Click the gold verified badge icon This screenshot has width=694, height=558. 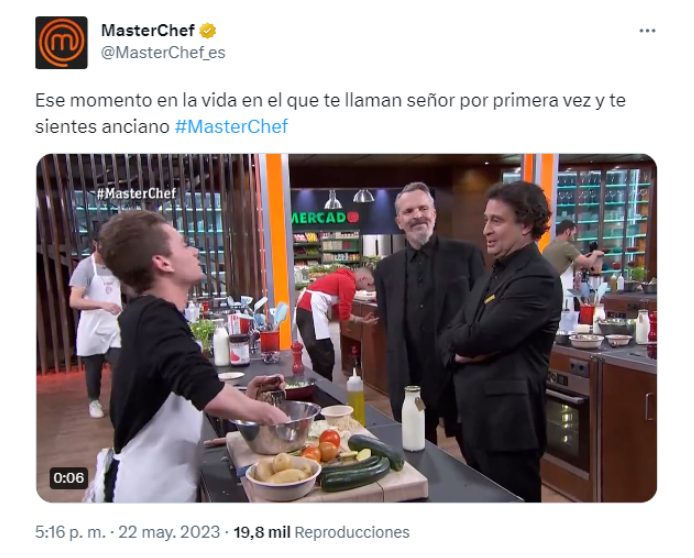tap(208, 31)
